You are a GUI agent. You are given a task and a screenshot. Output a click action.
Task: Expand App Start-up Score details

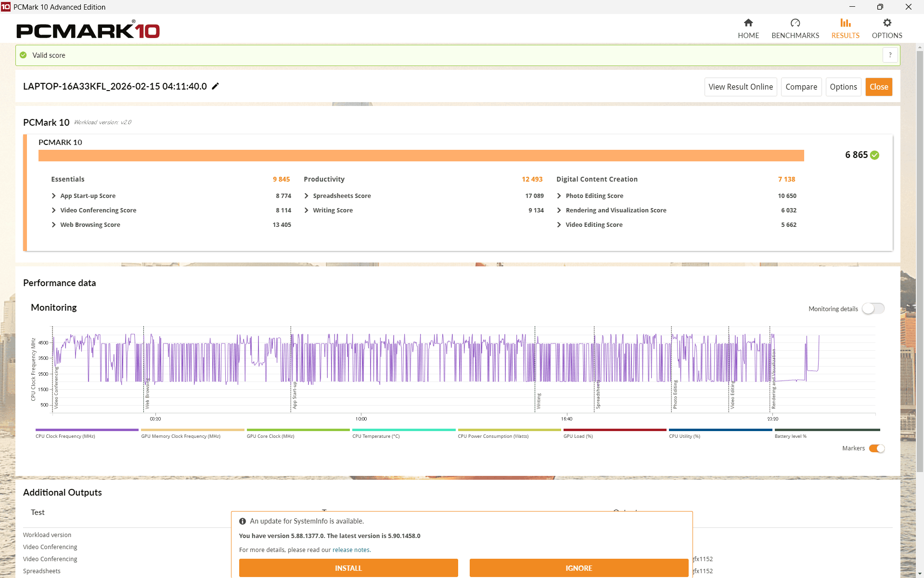coord(54,196)
